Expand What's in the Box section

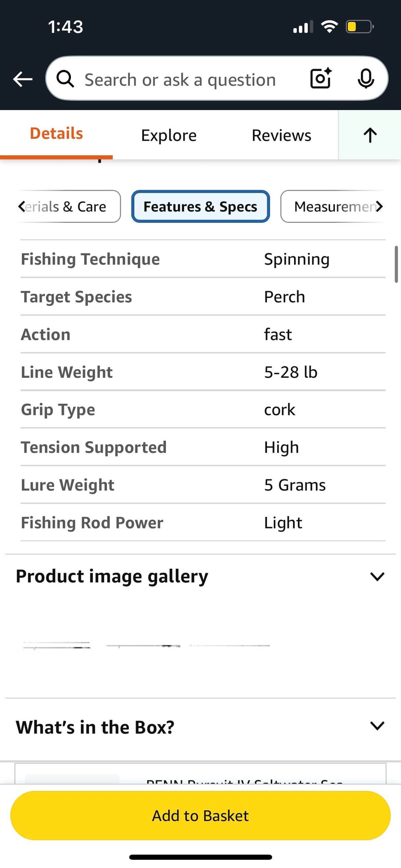click(377, 726)
